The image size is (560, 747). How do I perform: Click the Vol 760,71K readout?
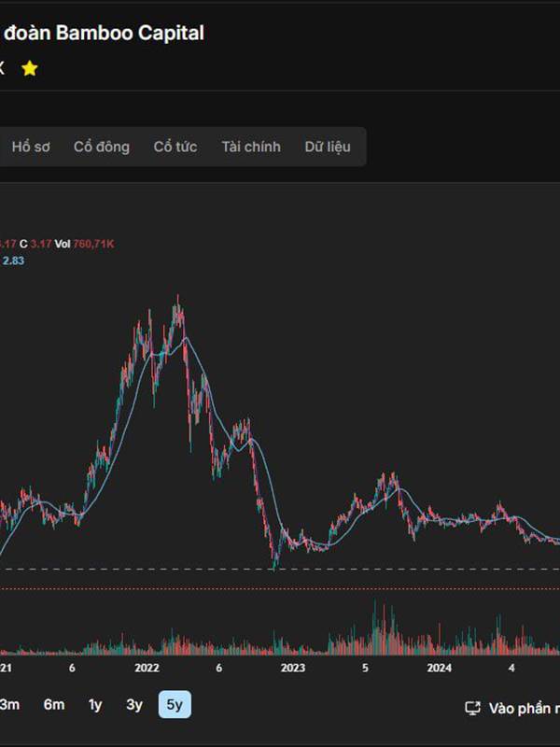[84, 244]
